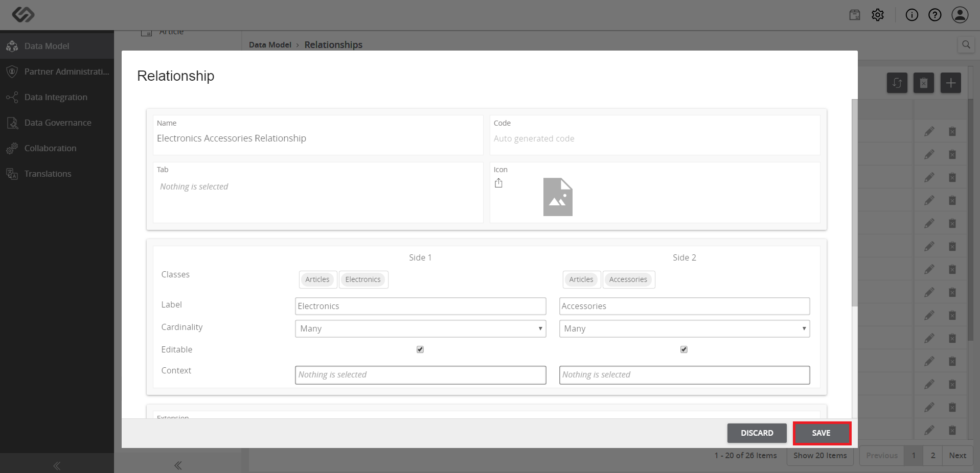The height and width of the screenshot is (473, 980).
Task: Open Side 2 Cardinality dropdown
Action: point(685,328)
